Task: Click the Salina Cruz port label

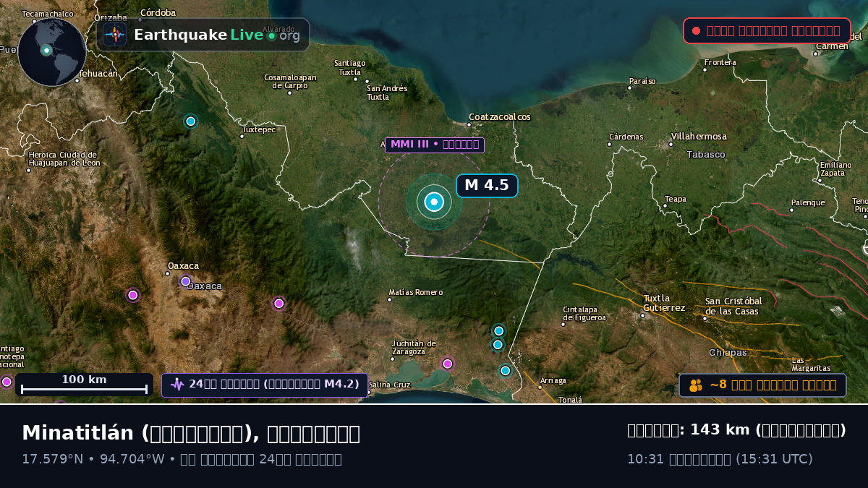Action: tap(390, 385)
